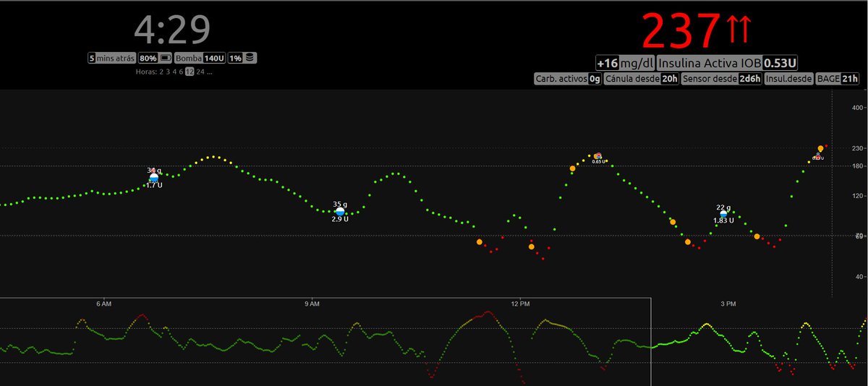This screenshot has width=868, height=386.
Task: Open the 22 g treatment marker
Action: 723,214
